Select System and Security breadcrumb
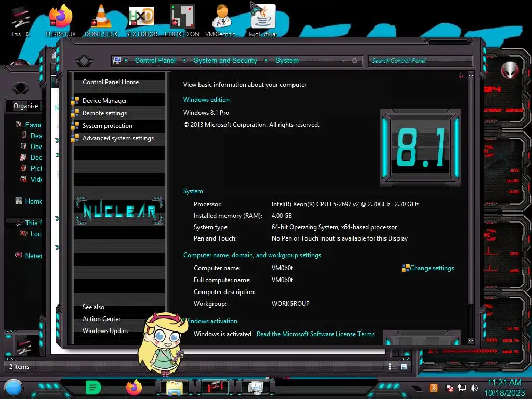The width and height of the screenshot is (532, 399). tap(225, 61)
